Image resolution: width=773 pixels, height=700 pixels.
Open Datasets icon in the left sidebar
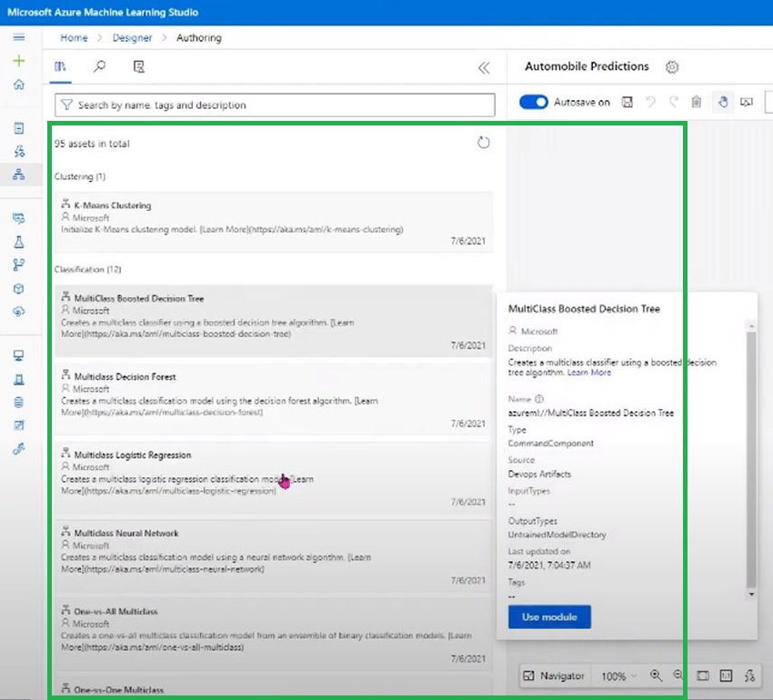click(19, 218)
